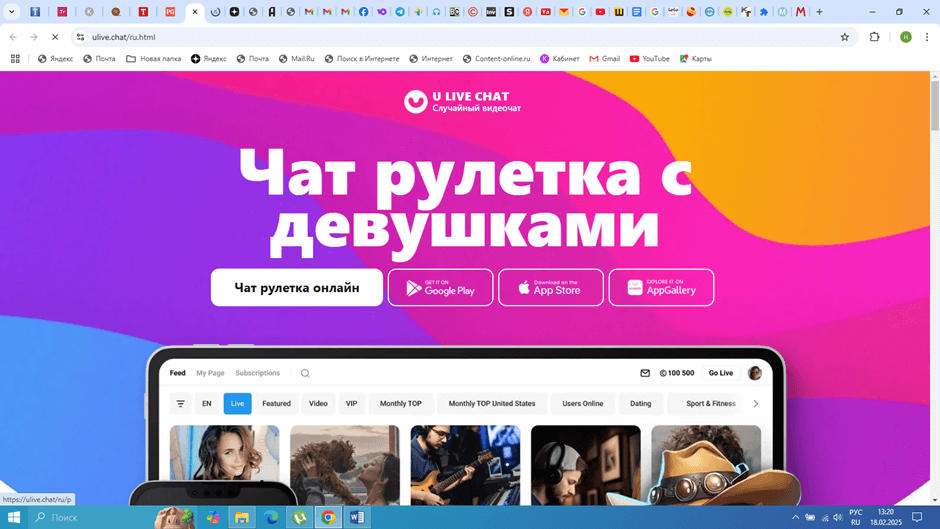The width and height of the screenshot is (940, 529).
Task: Open the YouTube bookmark
Action: [x=649, y=59]
